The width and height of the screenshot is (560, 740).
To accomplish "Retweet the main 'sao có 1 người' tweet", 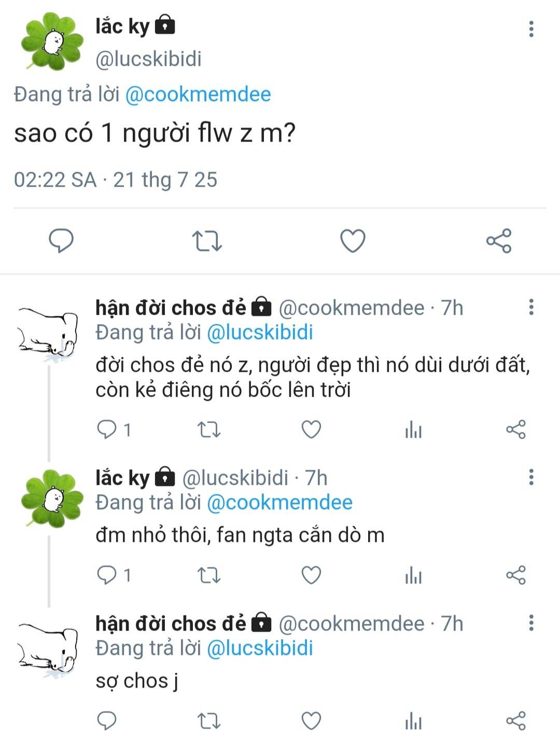I will pyautogui.click(x=207, y=241).
